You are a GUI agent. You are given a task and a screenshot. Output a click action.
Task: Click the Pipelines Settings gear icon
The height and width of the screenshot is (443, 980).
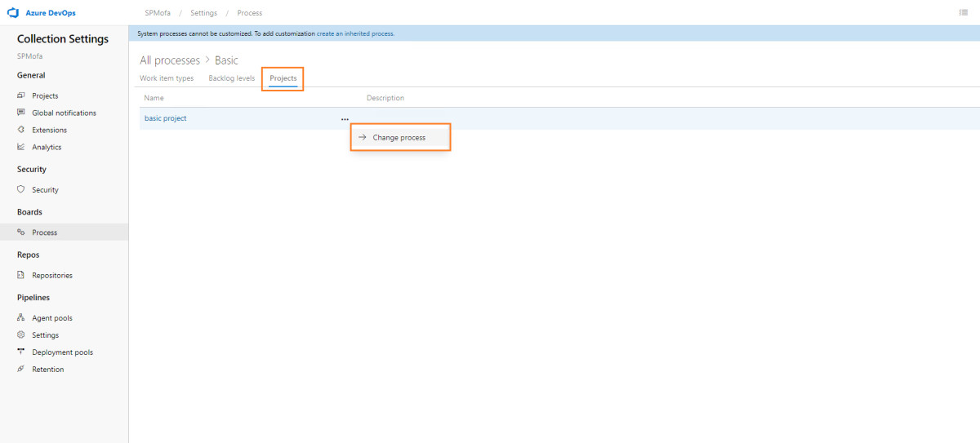(x=21, y=335)
